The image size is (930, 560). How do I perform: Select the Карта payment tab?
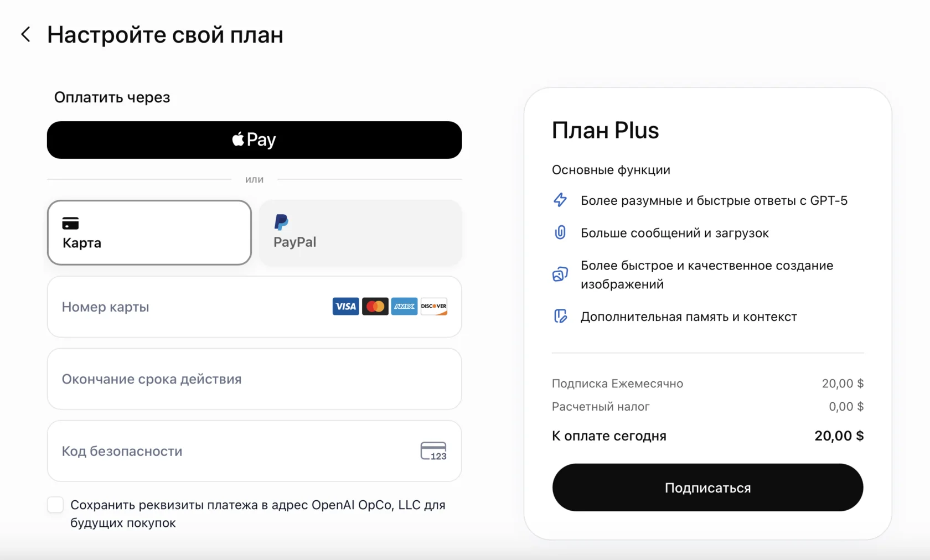149,232
